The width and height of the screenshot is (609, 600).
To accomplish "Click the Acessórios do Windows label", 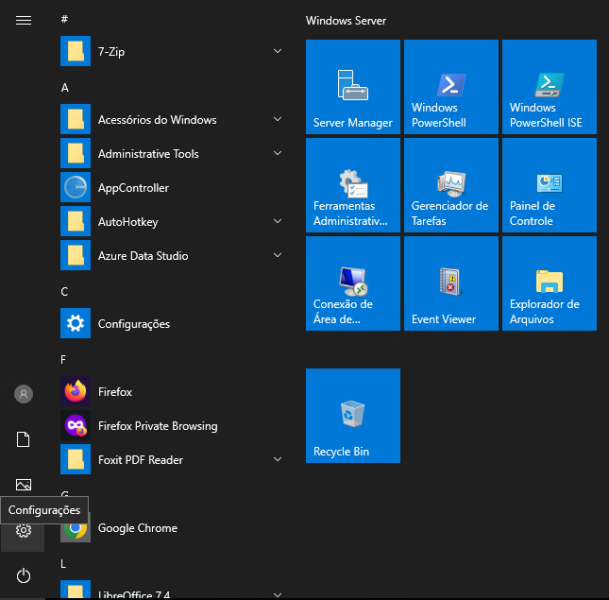I will 157,120.
